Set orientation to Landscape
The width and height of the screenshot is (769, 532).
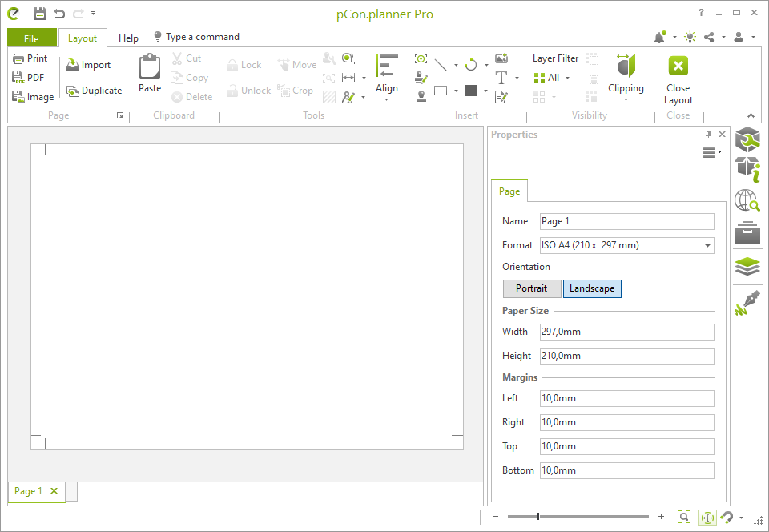coord(592,288)
